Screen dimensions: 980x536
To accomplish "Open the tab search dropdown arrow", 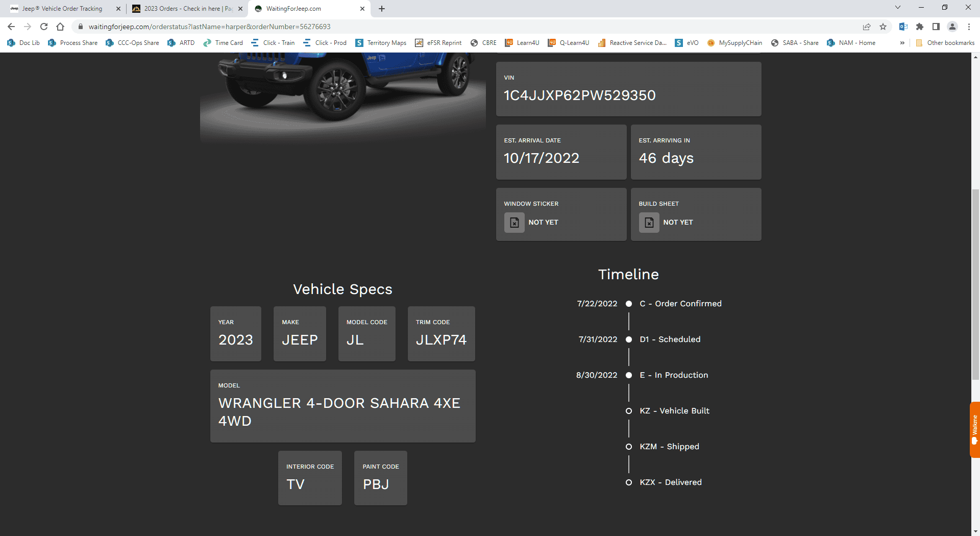I will click(x=898, y=8).
